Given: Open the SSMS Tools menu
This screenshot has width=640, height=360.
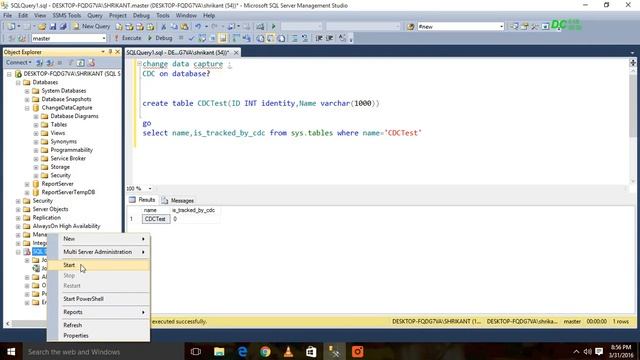Looking at the screenshot, I should (x=67, y=16).
